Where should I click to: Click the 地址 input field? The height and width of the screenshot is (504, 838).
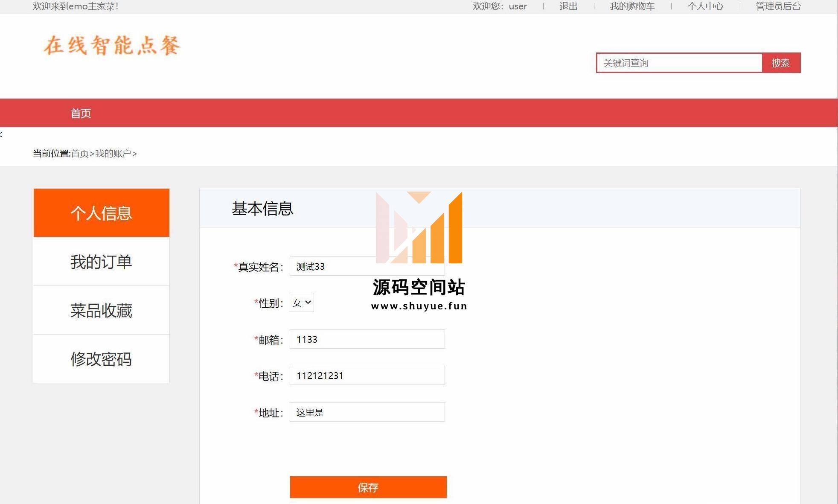[x=367, y=412]
